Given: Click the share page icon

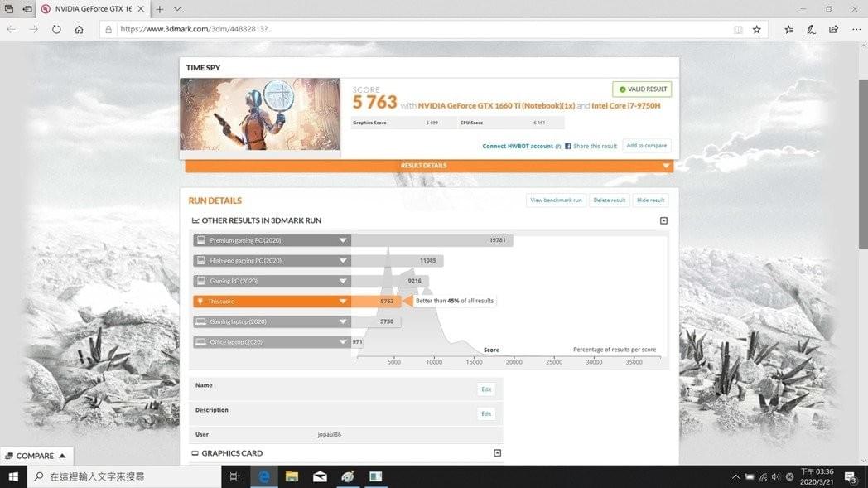Looking at the screenshot, I should coord(833,29).
